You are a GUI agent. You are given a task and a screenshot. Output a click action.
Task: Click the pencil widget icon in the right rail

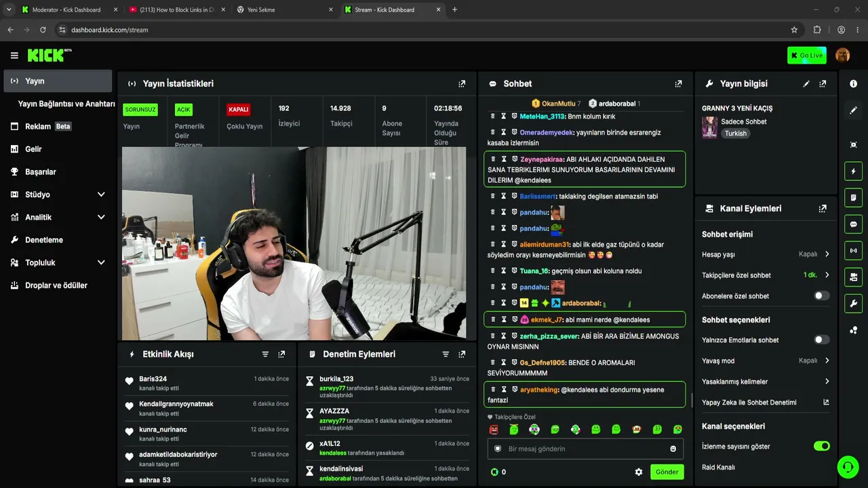853,110
